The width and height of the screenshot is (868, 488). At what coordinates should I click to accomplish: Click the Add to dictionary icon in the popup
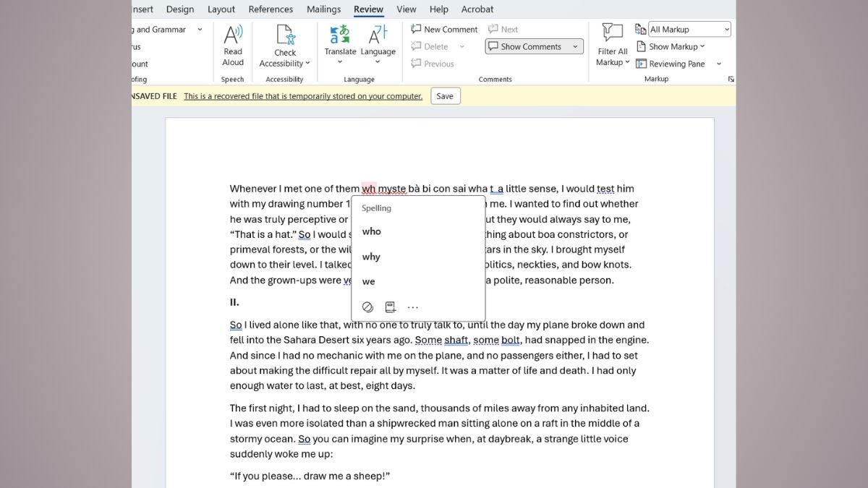[x=391, y=307]
